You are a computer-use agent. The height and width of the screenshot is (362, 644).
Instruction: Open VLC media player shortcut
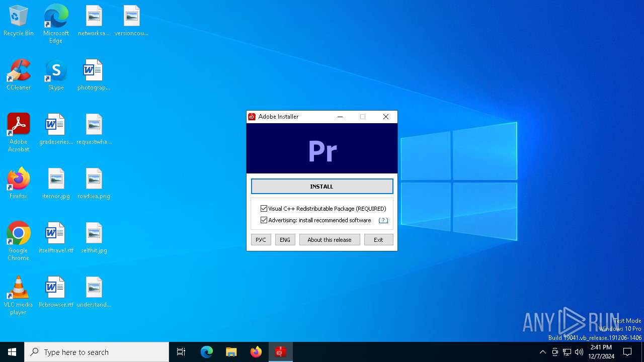[19, 296]
